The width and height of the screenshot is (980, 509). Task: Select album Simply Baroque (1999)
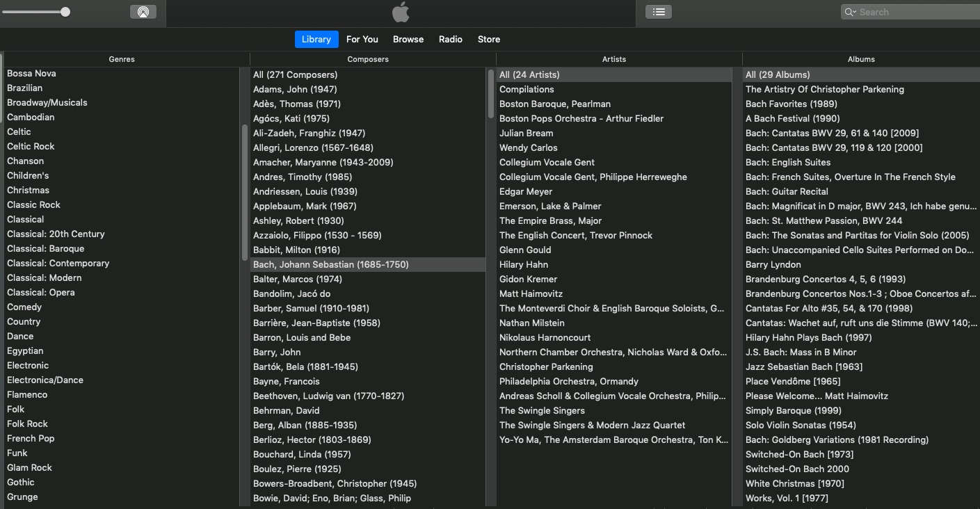pyautogui.click(x=794, y=410)
